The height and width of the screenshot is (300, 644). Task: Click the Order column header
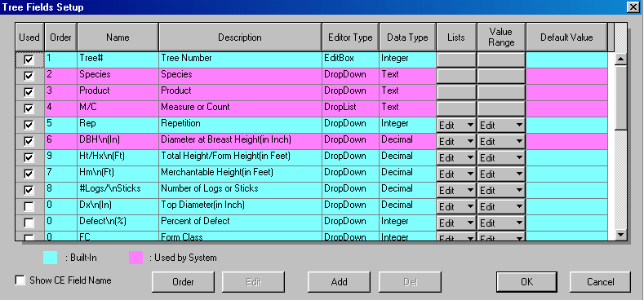60,37
